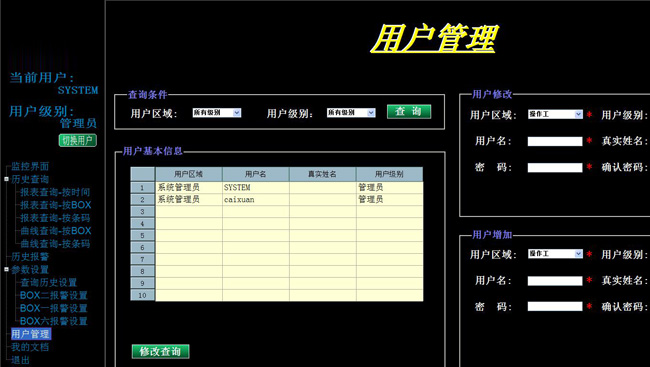
Task: Open 监控界面 in the sidebar tree
Action: click(x=30, y=166)
